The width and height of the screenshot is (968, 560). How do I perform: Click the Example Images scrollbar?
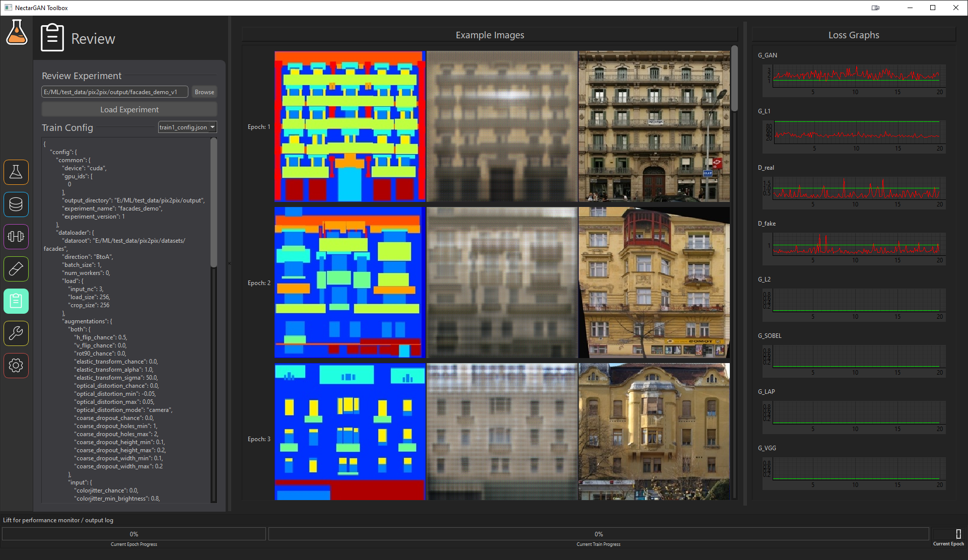[x=734, y=78]
